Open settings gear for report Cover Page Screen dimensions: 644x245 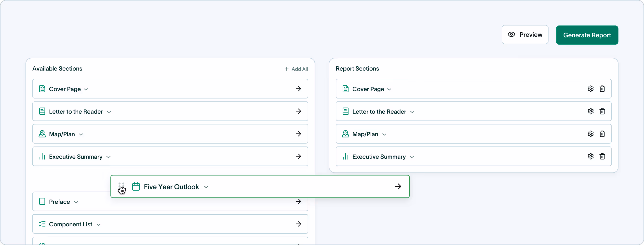pos(590,89)
